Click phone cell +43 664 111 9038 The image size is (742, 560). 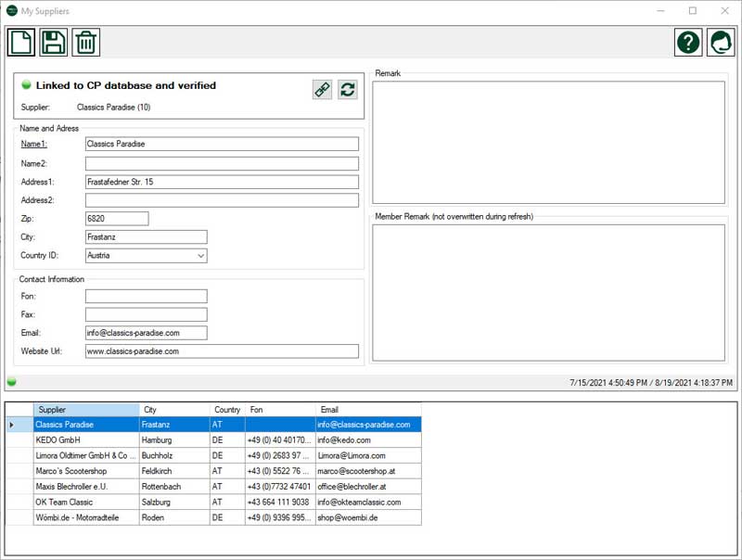pyautogui.click(x=281, y=503)
